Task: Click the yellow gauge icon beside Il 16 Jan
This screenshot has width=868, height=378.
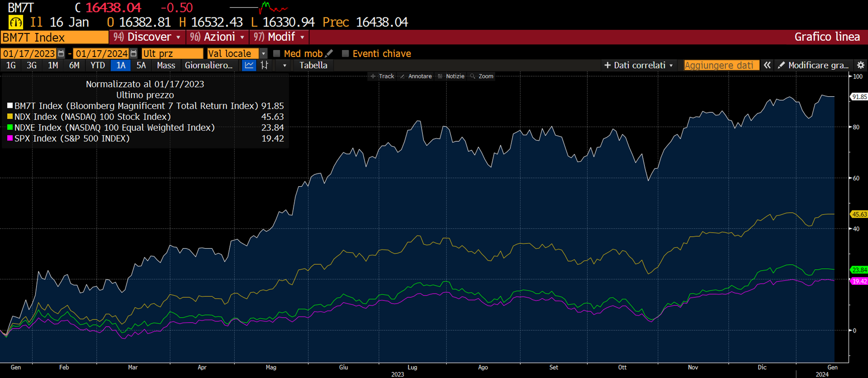Action: [16, 22]
